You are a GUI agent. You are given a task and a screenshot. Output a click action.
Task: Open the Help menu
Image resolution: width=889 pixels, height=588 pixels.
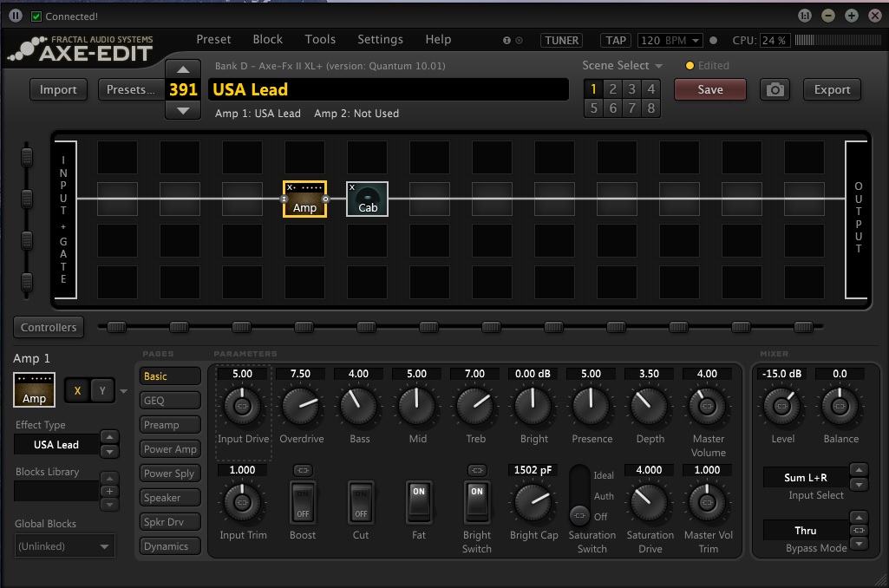click(x=438, y=39)
